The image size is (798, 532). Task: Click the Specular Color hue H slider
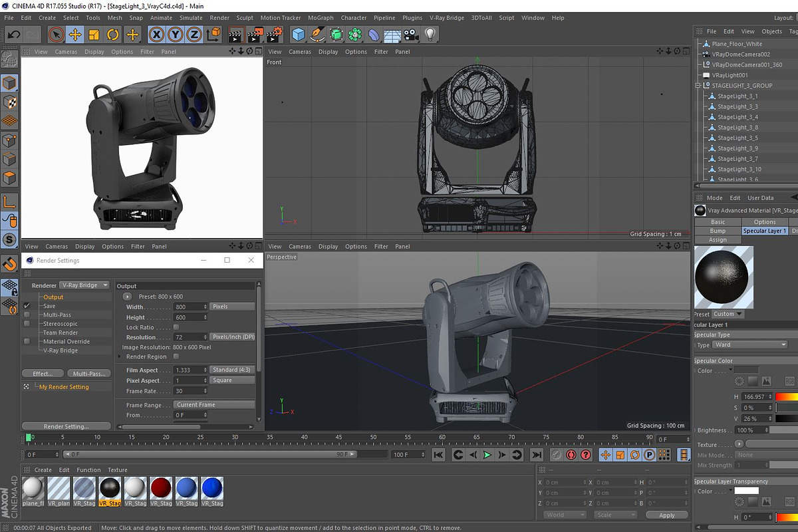(x=787, y=397)
